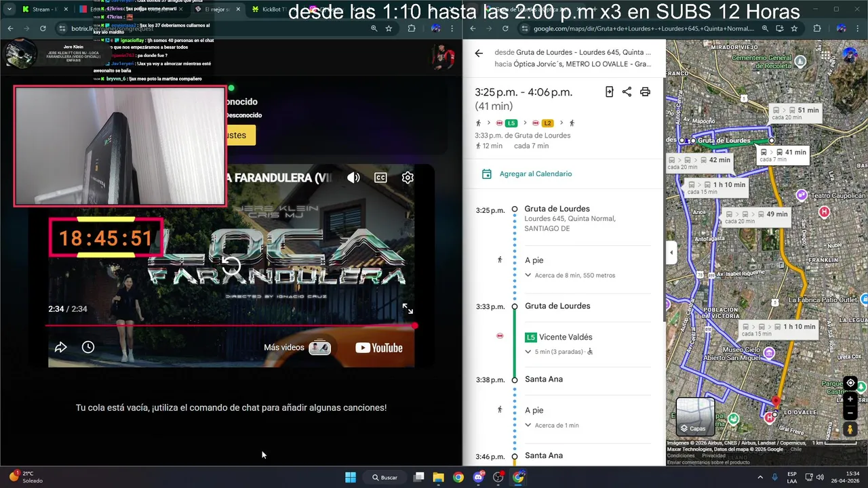Toggle the CC subtitles button in player
Screen dimensions: 868x488
pos(380,178)
